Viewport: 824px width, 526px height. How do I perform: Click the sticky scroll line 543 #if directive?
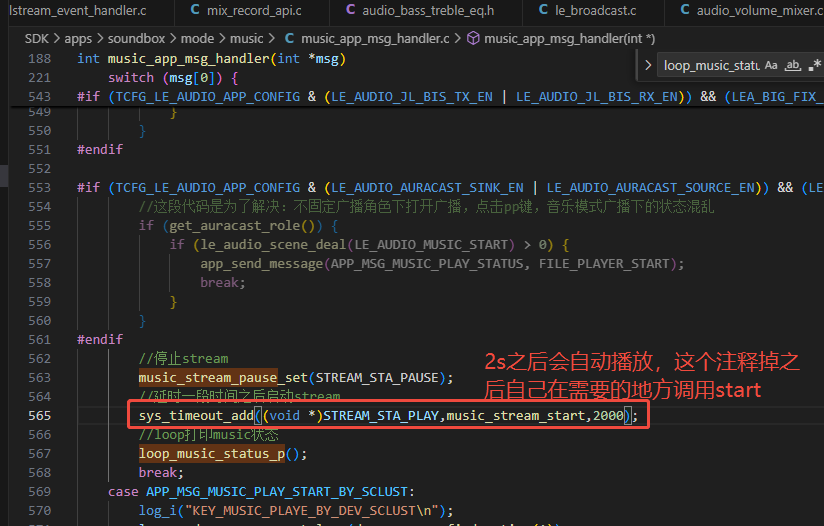[450, 97]
